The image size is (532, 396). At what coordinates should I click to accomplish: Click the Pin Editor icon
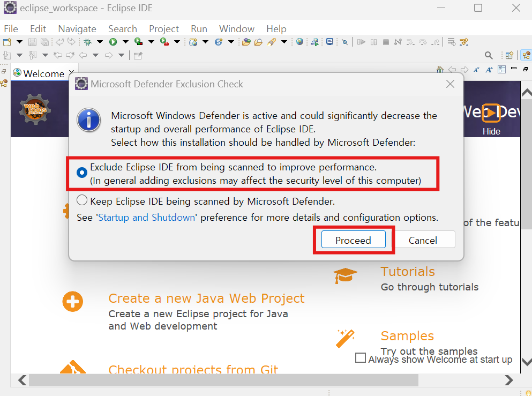tap(138, 55)
